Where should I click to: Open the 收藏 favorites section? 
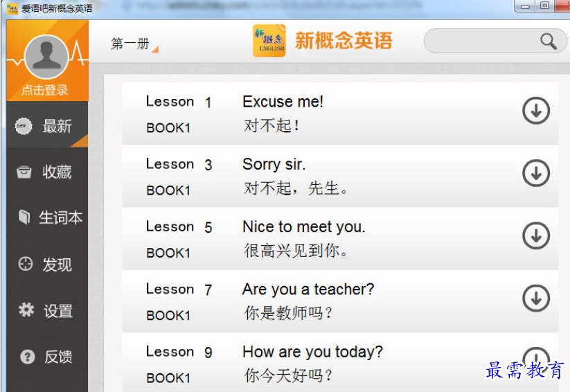[x=47, y=172]
